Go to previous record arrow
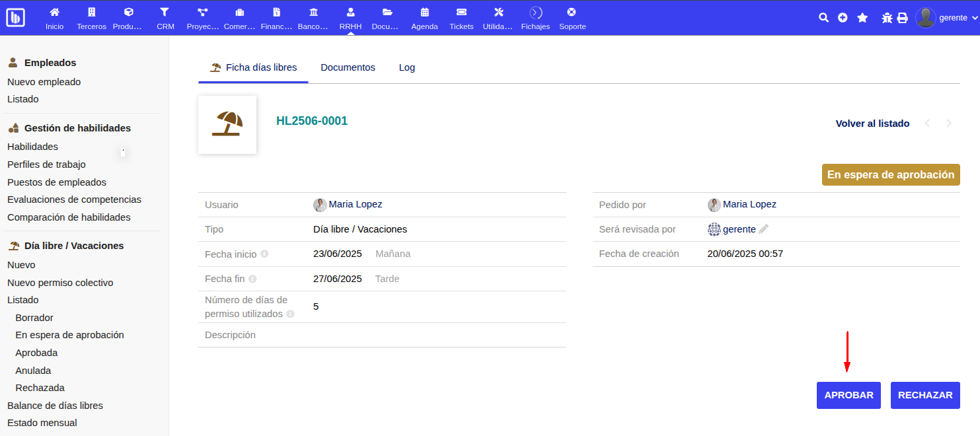The height and width of the screenshot is (436, 980). pyautogui.click(x=928, y=124)
